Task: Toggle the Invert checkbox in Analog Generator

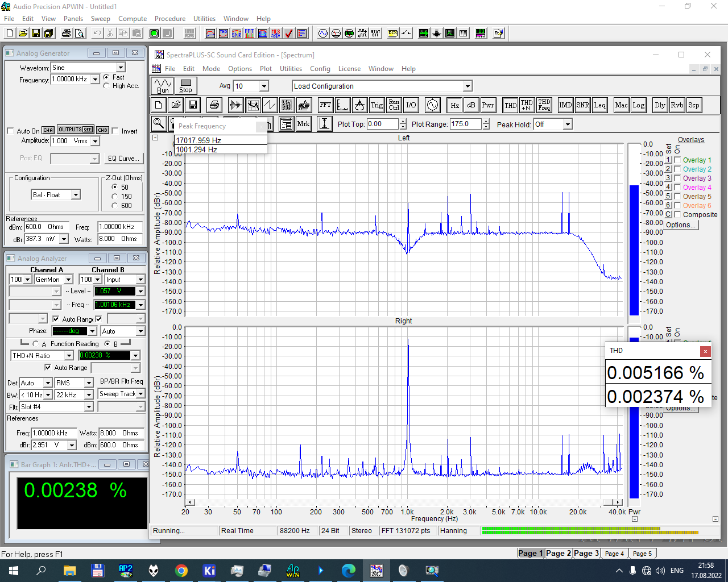Action: 115,131
